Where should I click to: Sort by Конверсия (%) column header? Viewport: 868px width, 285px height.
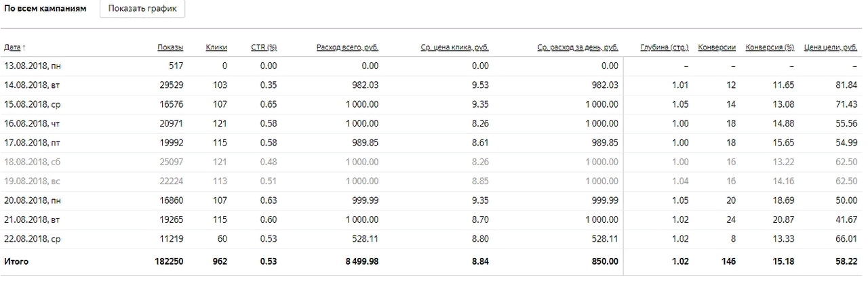tap(770, 47)
